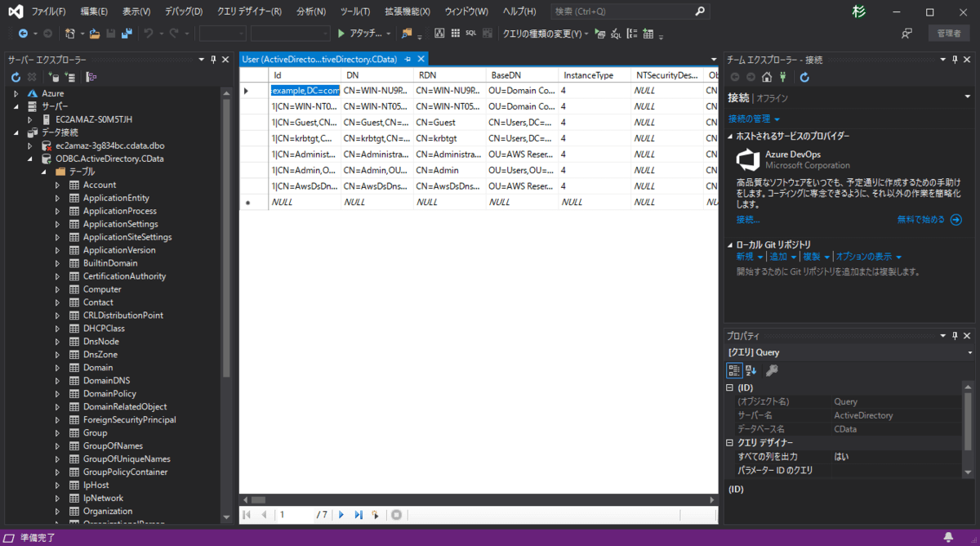Expand the Account table node

(x=57, y=185)
